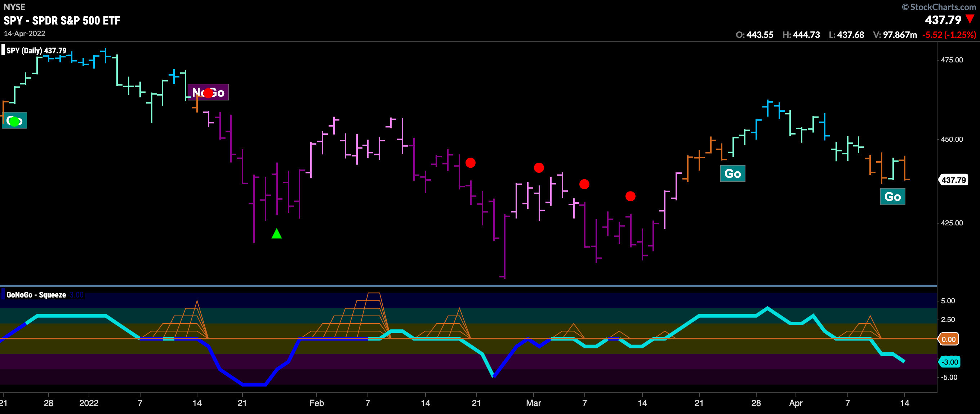This screenshot has height=414, width=980.
Task: Click the purple NoGo signal label
Action: pyautogui.click(x=209, y=92)
